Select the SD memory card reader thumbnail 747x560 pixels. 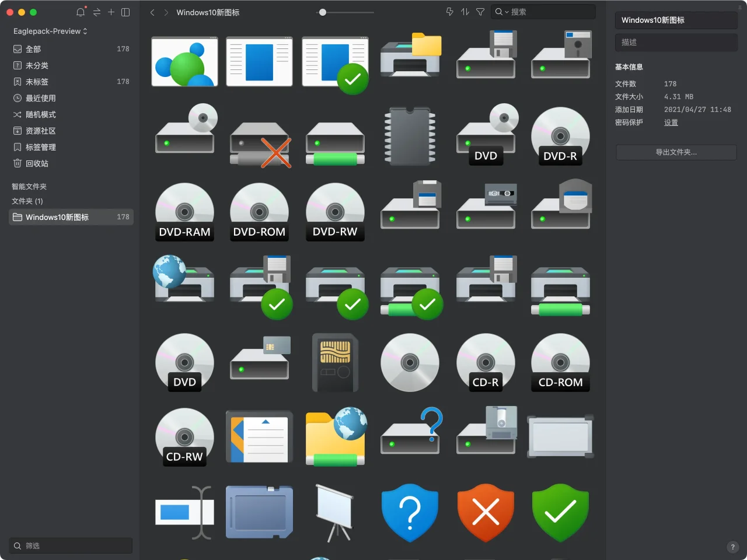[x=335, y=362]
